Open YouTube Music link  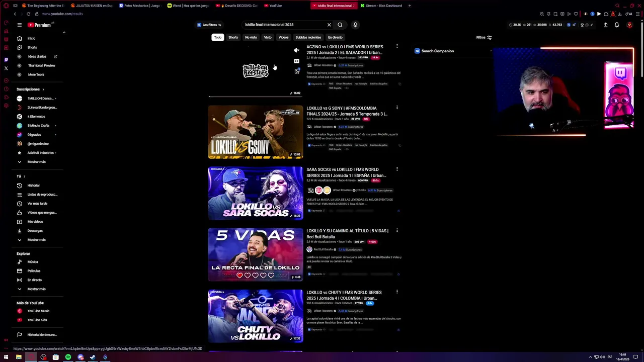40,311
